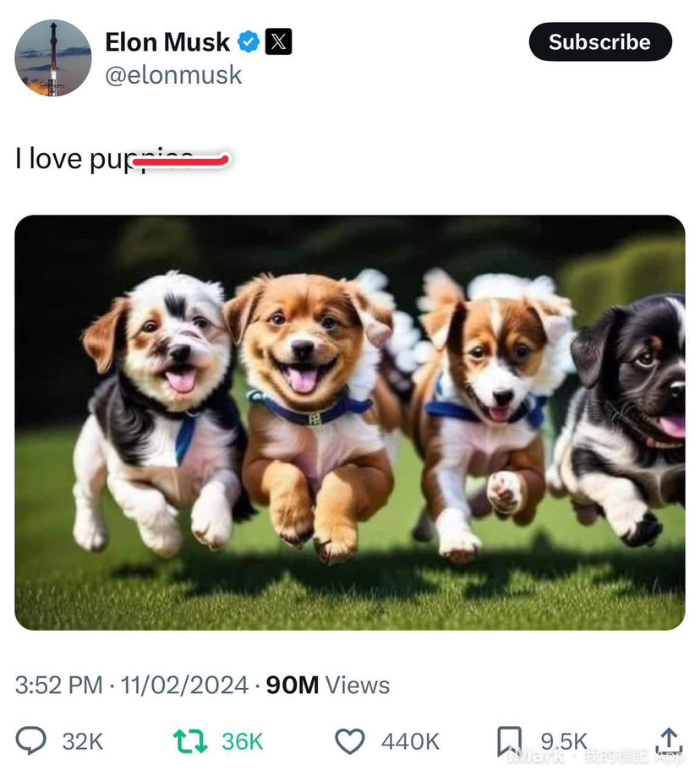Visit the @elonmusk handle link
The image size is (700, 776).
point(173,75)
